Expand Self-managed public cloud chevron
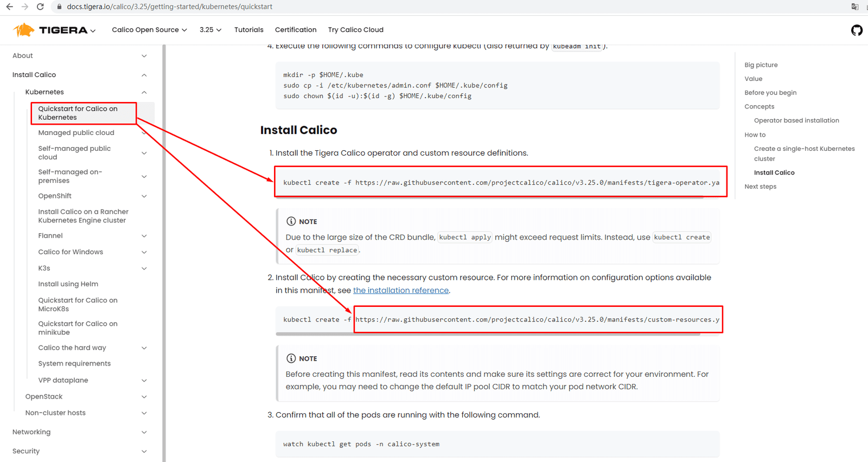Image resolution: width=868 pixels, height=462 pixels. tap(144, 153)
